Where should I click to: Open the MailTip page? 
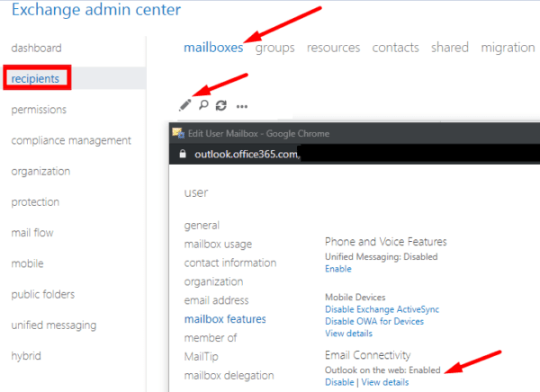[x=202, y=357]
